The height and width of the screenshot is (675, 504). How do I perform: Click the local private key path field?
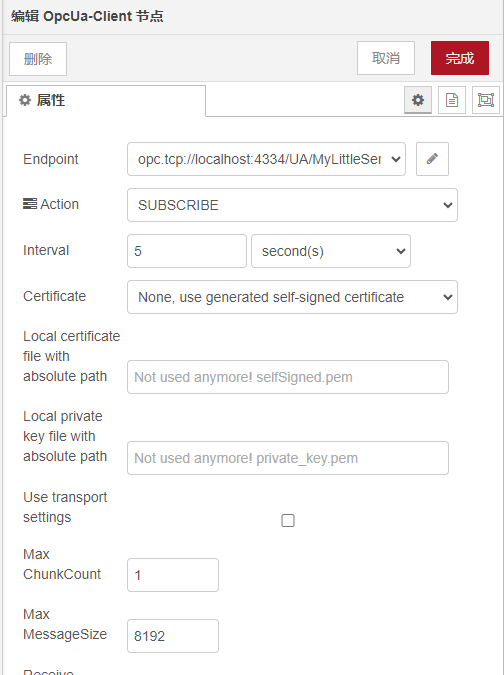click(x=288, y=458)
